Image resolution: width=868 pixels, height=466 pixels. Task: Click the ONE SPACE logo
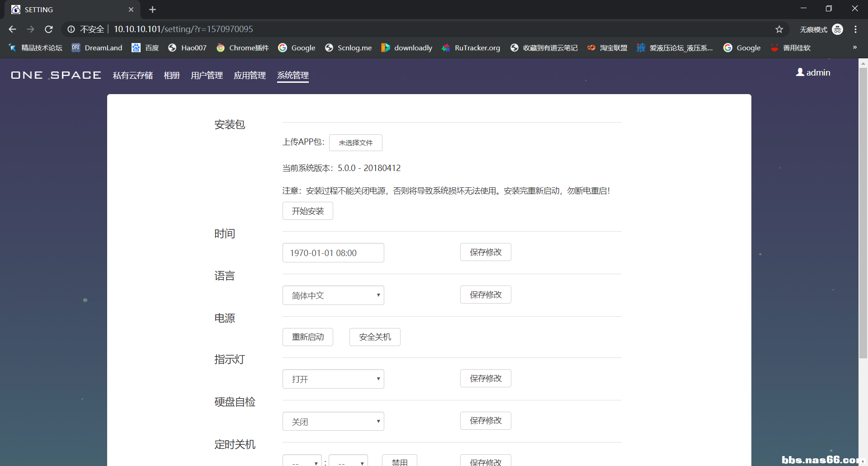[56, 75]
